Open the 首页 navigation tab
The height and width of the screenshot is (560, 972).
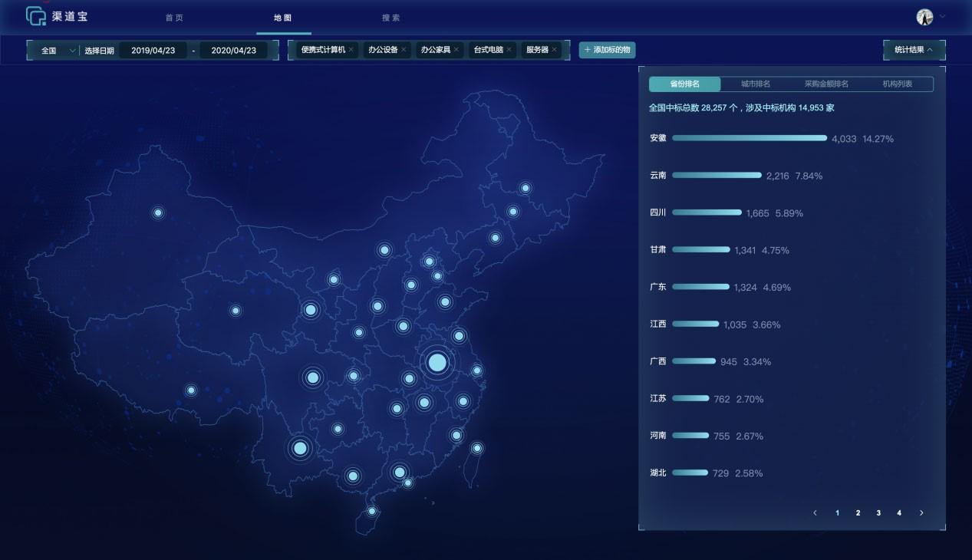pyautogui.click(x=174, y=18)
